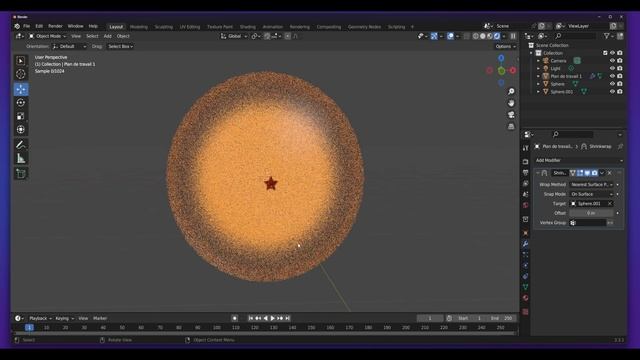Open the Render menu
Viewport: 640px width, 360px height.
(55, 26)
